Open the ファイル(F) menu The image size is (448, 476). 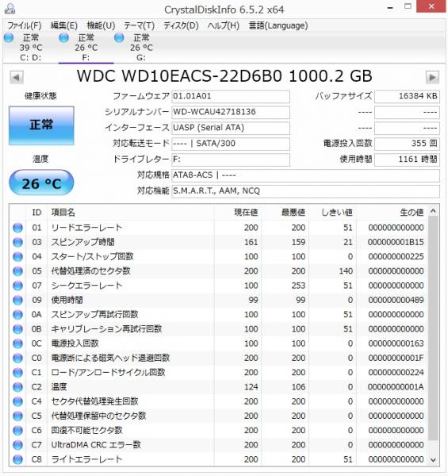pos(25,25)
